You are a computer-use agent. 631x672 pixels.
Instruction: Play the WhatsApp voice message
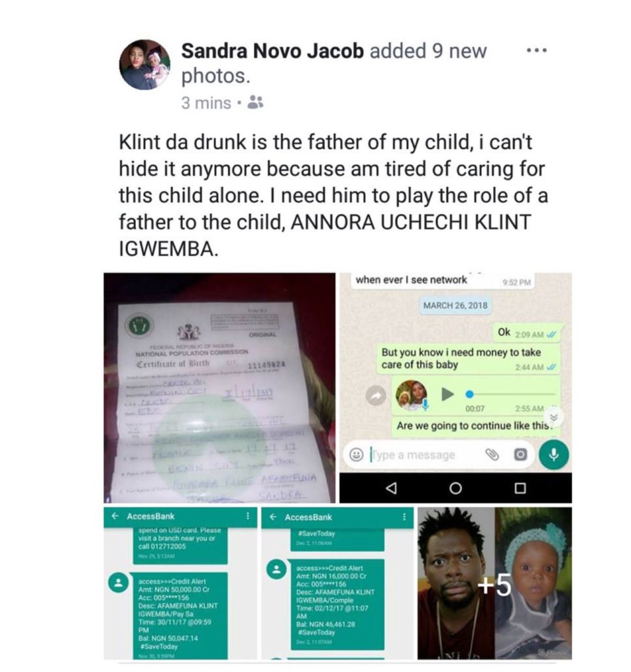tap(447, 394)
